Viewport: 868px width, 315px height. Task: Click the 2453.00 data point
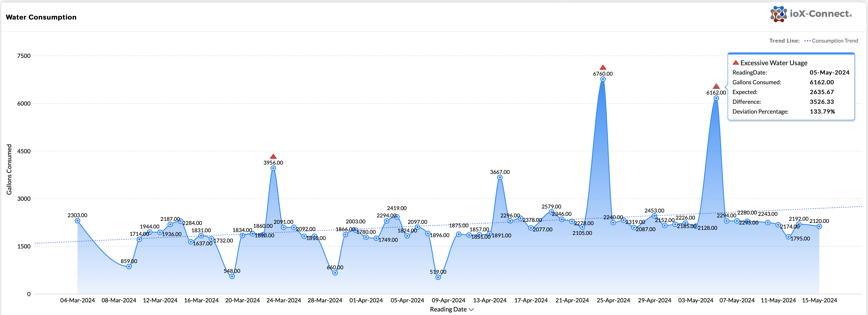tap(654, 216)
